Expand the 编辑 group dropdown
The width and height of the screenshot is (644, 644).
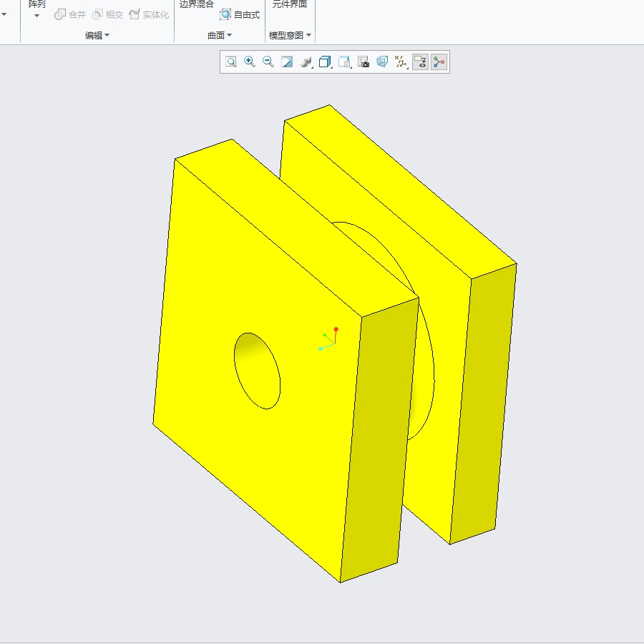click(x=97, y=35)
